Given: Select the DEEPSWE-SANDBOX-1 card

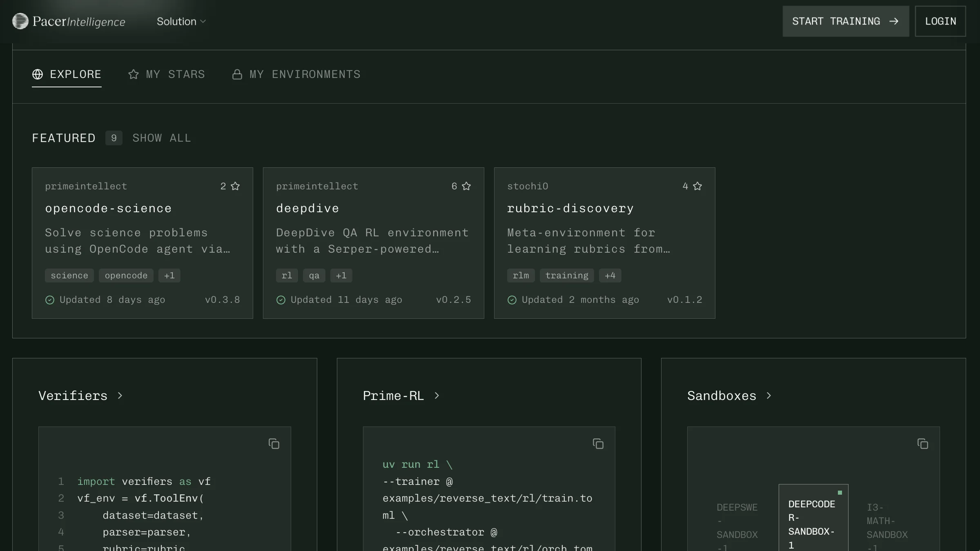Looking at the screenshot, I should [737, 527].
